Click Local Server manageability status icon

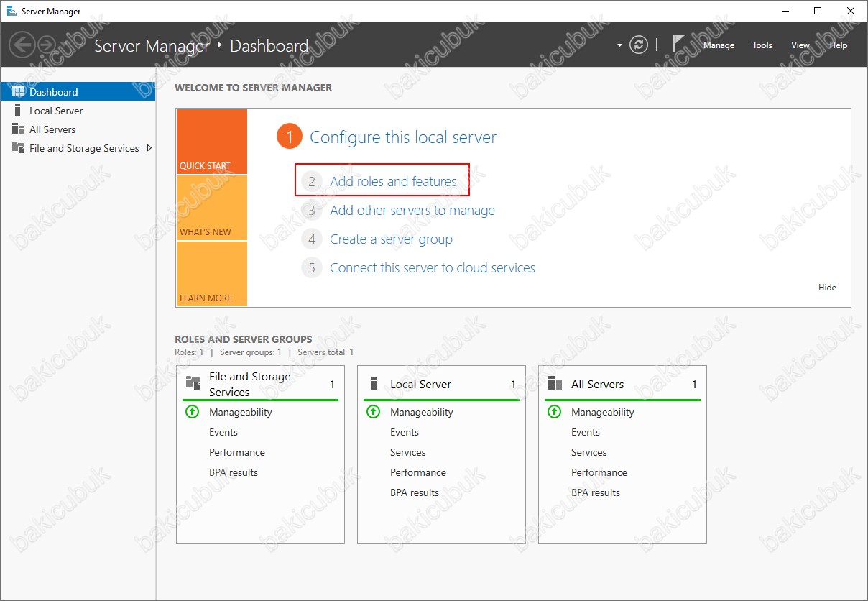373,412
